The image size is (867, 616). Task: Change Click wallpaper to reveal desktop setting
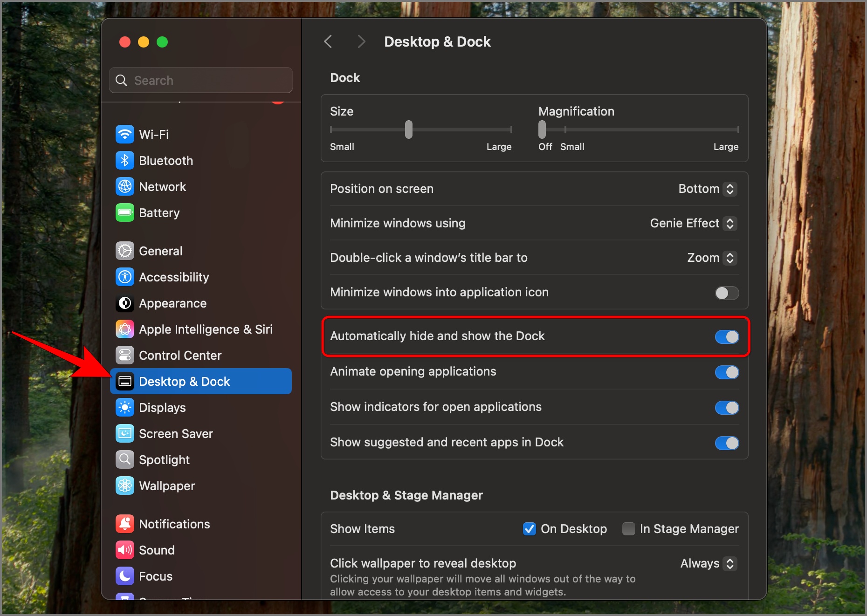(707, 563)
